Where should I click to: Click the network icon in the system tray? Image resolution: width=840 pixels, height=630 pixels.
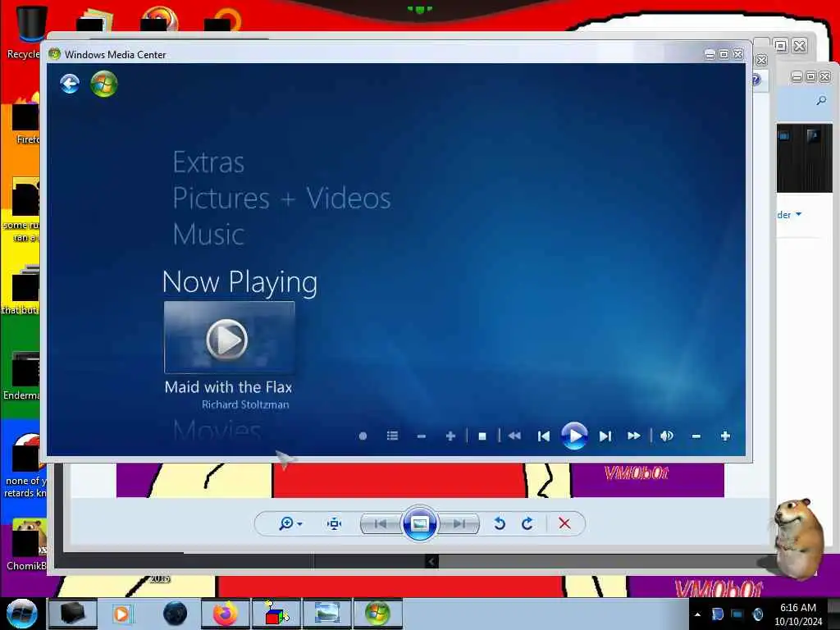click(x=737, y=614)
